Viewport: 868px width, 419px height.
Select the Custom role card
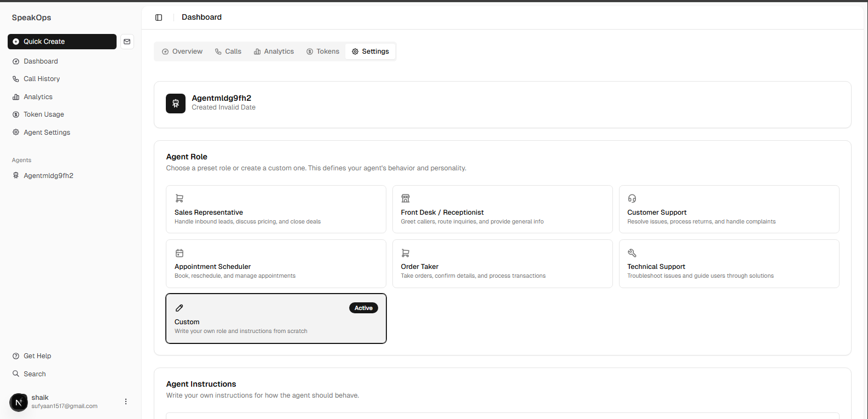tap(276, 318)
